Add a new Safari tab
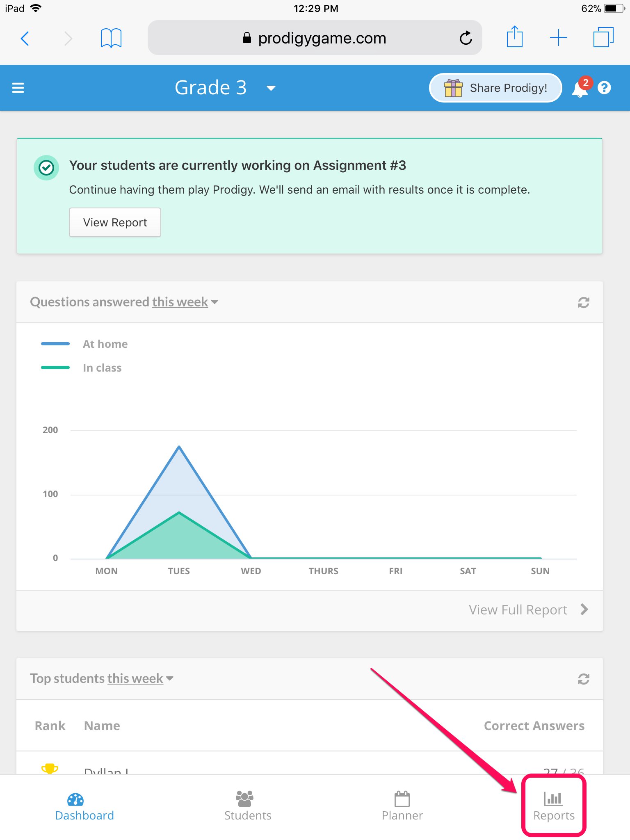This screenshot has height=840, width=630. point(558,38)
